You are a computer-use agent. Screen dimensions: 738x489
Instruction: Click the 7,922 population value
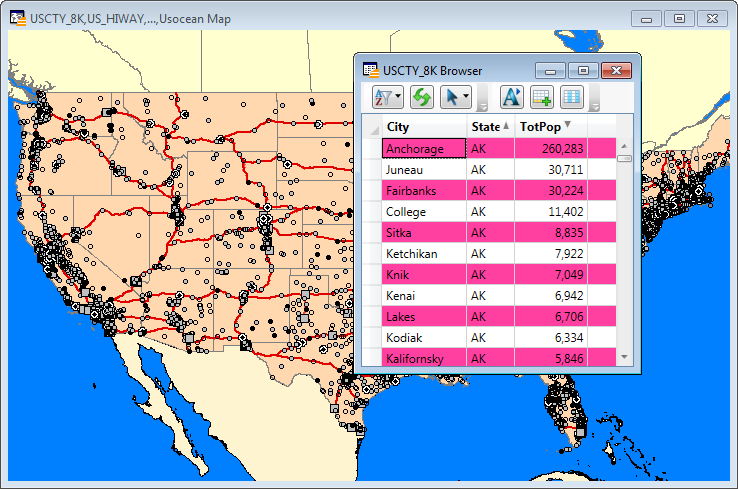coord(569,254)
